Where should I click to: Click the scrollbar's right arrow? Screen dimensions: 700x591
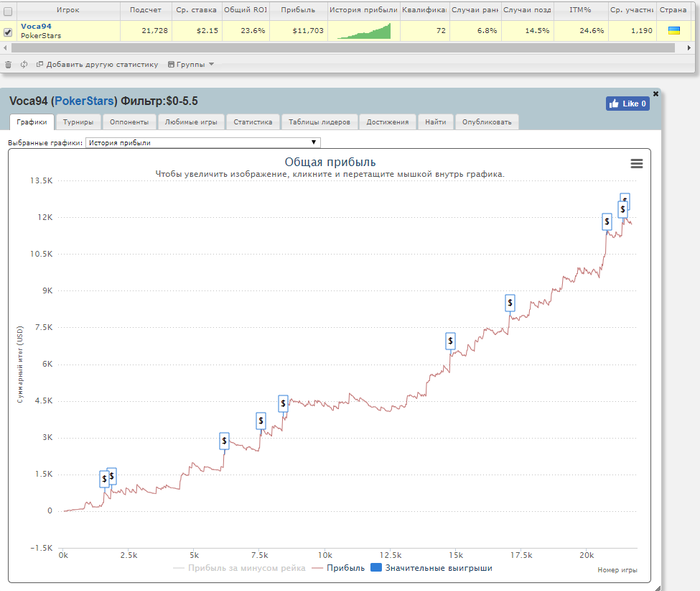pyautogui.click(x=689, y=47)
